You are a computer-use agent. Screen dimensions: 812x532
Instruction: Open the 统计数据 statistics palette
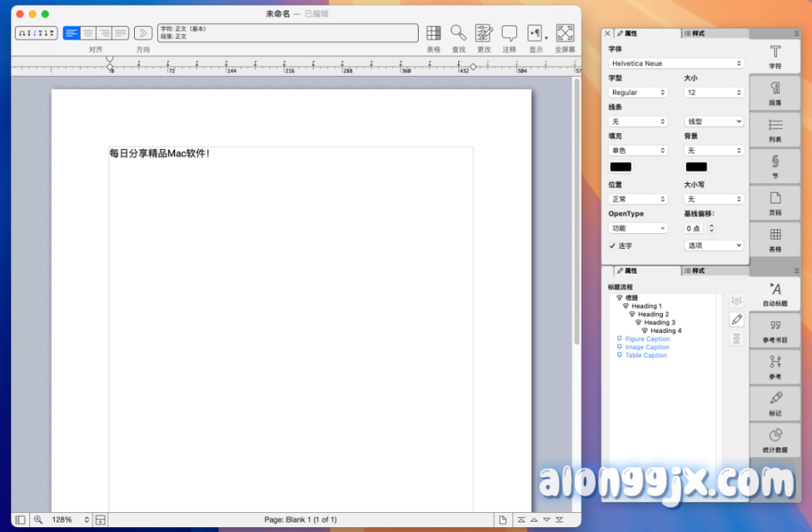775,439
